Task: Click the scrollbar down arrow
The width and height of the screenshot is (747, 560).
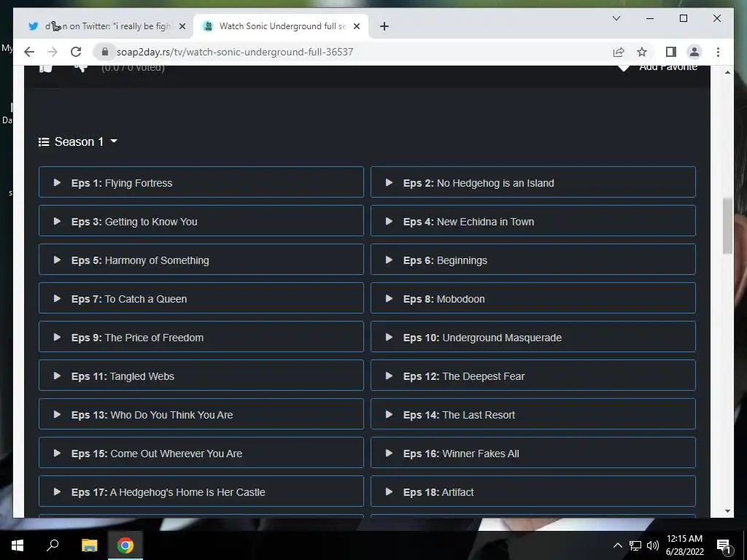Action: coord(727,511)
